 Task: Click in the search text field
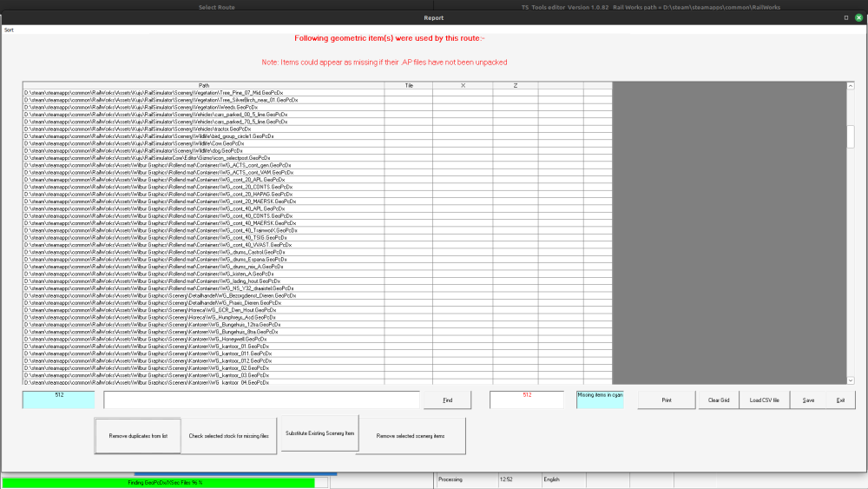coord(260,400)
